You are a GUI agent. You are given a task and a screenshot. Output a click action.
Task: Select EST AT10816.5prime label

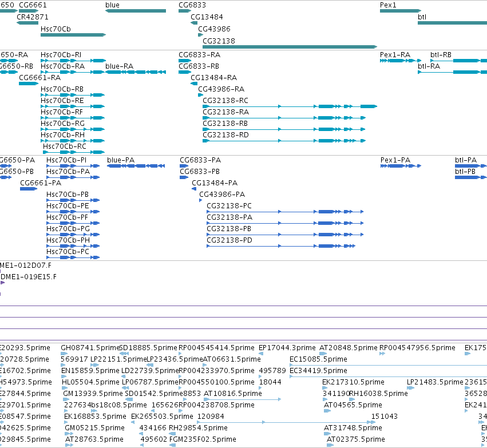(x=233, y=393)
